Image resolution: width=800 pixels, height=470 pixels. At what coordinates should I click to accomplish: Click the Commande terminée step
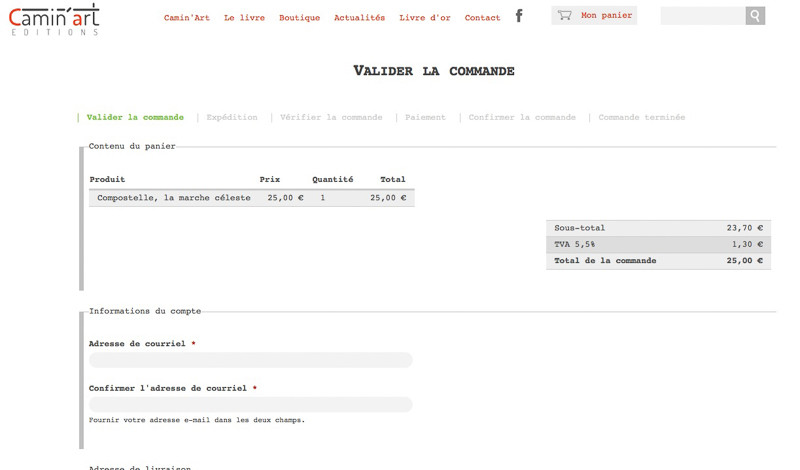641,118
